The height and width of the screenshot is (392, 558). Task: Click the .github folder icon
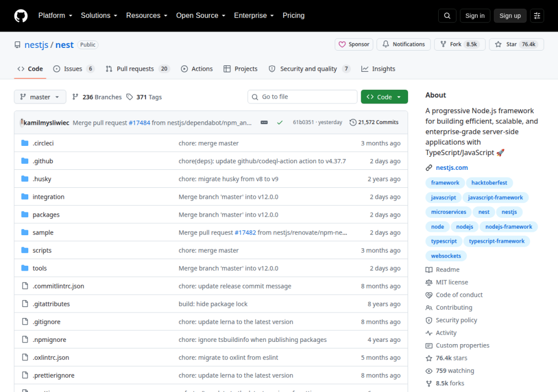click(25, 161)
